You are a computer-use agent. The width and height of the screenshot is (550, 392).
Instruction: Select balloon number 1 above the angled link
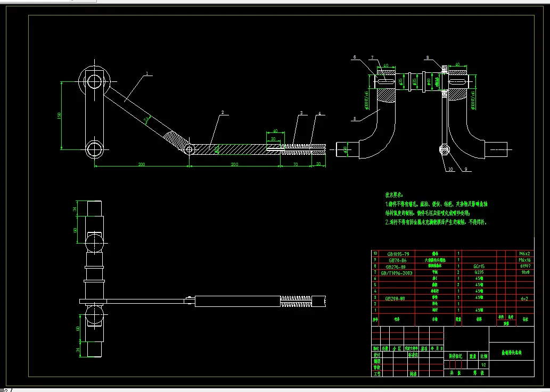[x=147, y=73]
